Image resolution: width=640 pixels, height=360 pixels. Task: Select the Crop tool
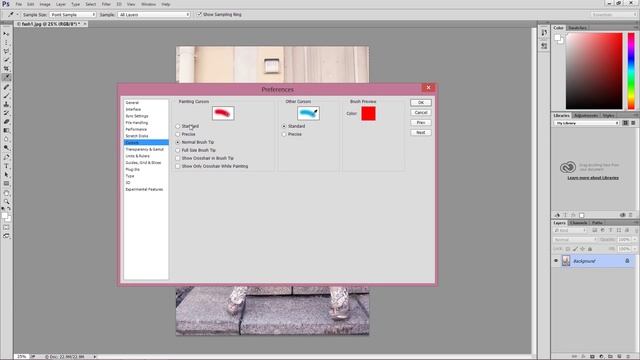(x=6, y=69)
